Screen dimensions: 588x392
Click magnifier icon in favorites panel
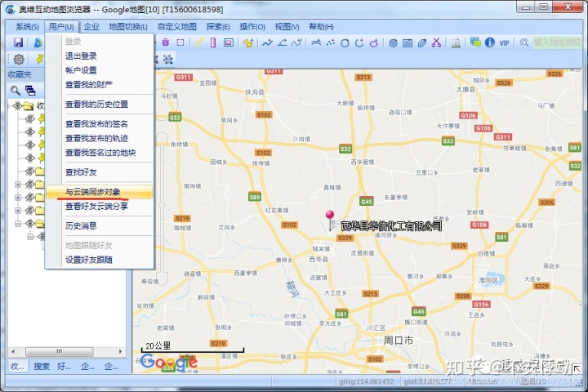click(16, 91)
